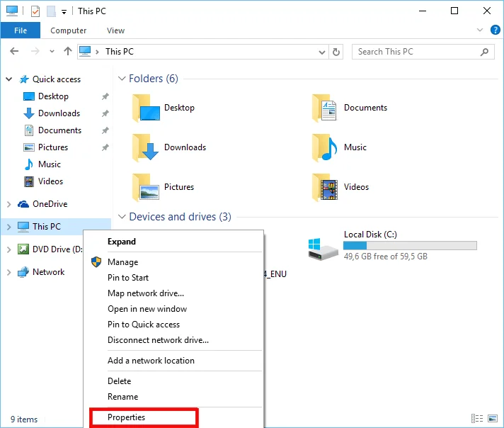Viewport: 504px width, 428px height.
Task: Click the This PC address bar breadcrumb
Action: tap(119, 52)
